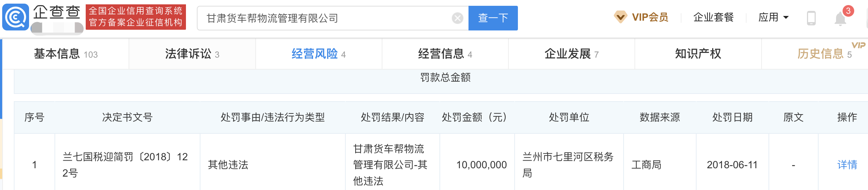Click the 查一下 search button
Viewport: 868px width, 190px height.
click(x=493, y=18)
